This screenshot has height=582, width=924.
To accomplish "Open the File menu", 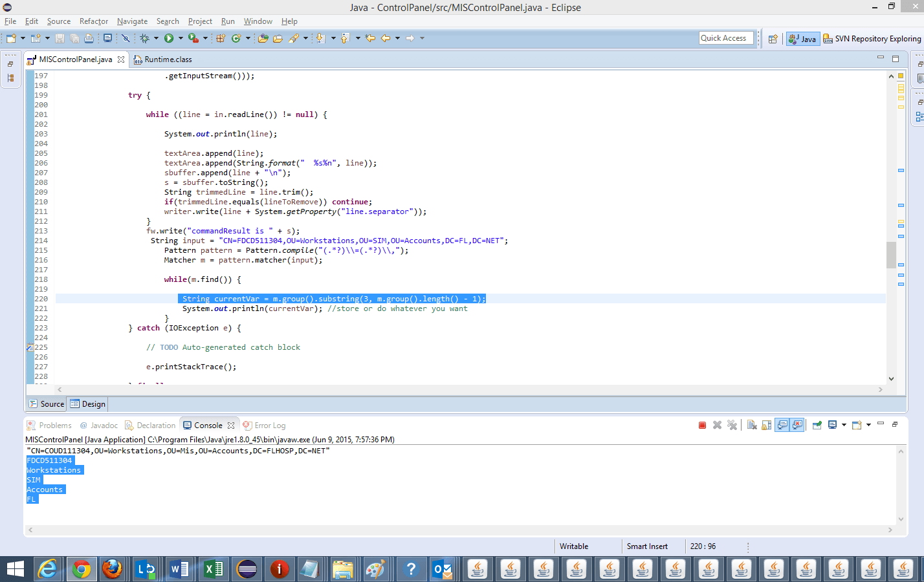I will (10, 21).
